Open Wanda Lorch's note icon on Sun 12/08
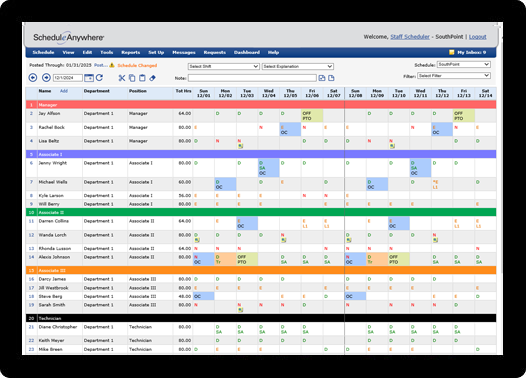Image resolution: width=526 pixels, height=378 pixels. coord(349,240)
